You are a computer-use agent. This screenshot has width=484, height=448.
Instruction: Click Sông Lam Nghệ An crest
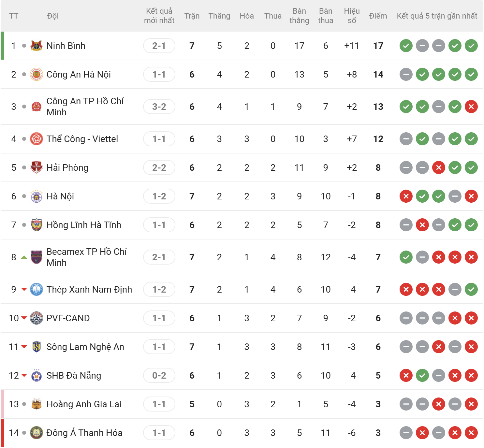(37, 347)
